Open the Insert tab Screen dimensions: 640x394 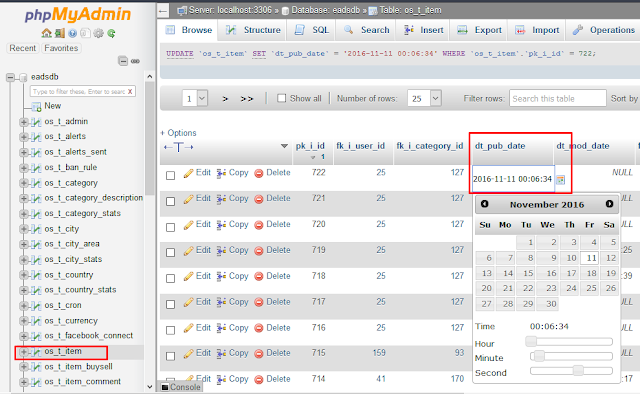tap(423, 30)
